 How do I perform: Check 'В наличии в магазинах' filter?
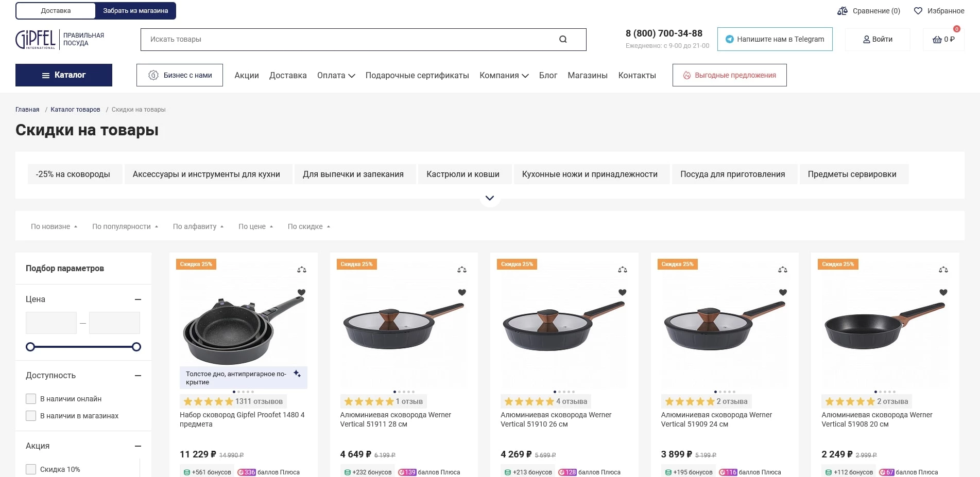tap(31, 416)
